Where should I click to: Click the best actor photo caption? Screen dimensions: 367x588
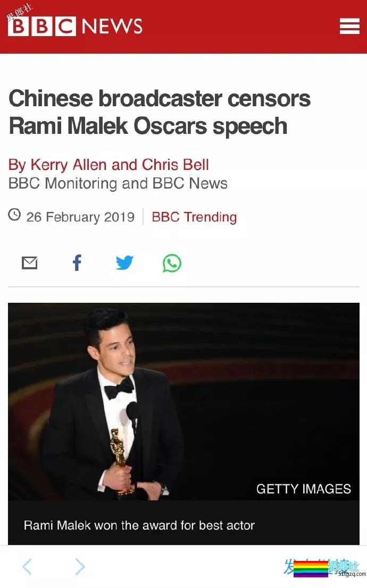coord(139,526)
